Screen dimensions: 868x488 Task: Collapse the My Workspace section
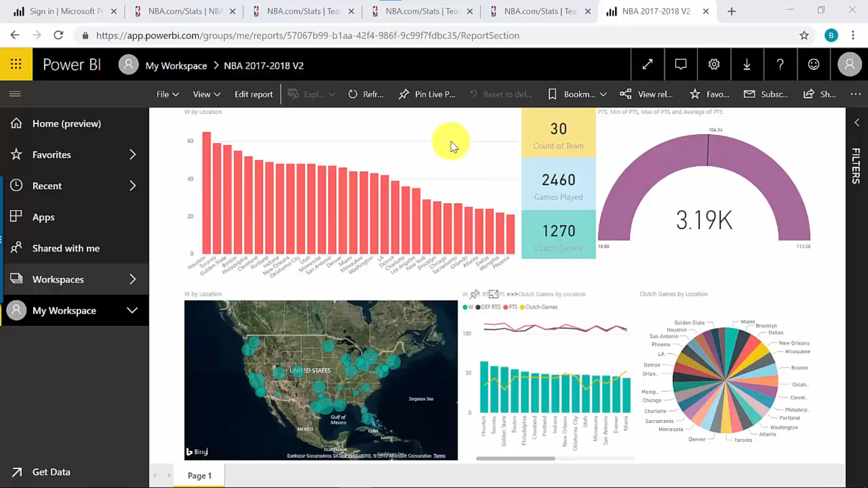pos(132,310)
